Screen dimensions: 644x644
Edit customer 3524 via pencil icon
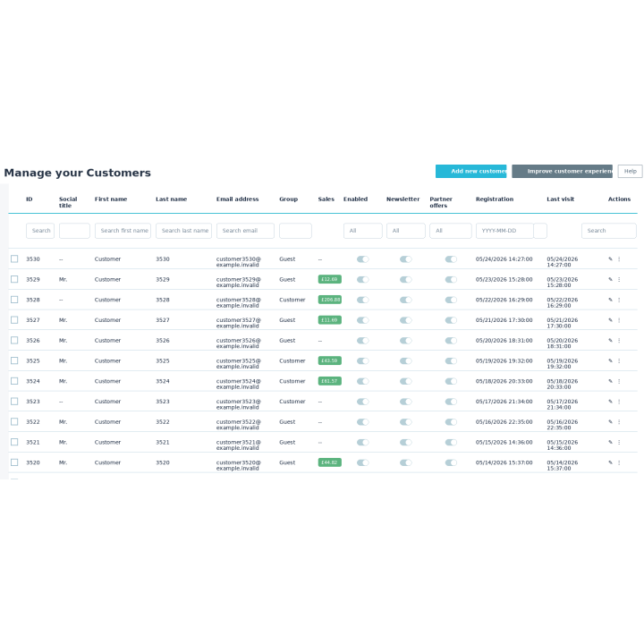610,381
